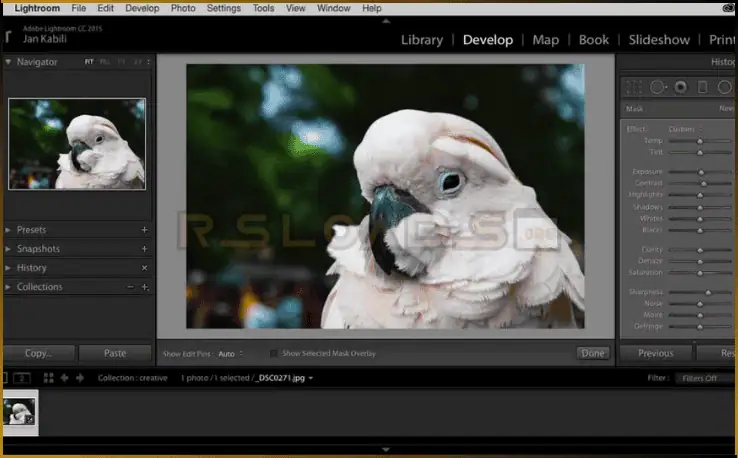
Task: Click the Exposure slider handle
Action: coord(701,172)
